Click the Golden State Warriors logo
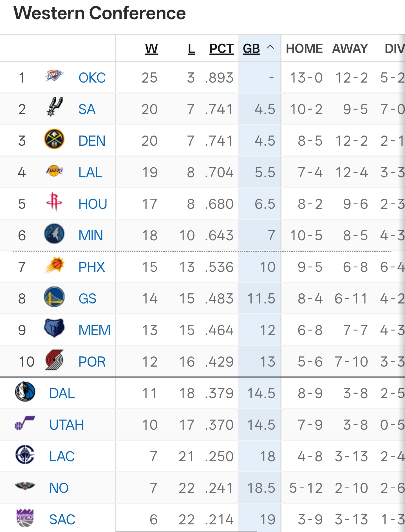The width and height of the screenshot is (405, 532). pos(54,297)
